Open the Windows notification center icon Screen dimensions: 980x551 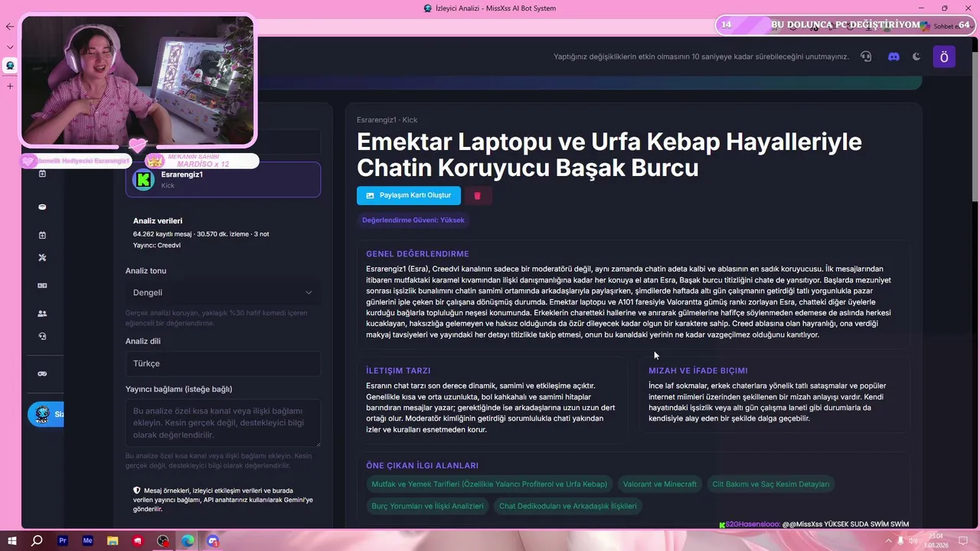(963, 541)
